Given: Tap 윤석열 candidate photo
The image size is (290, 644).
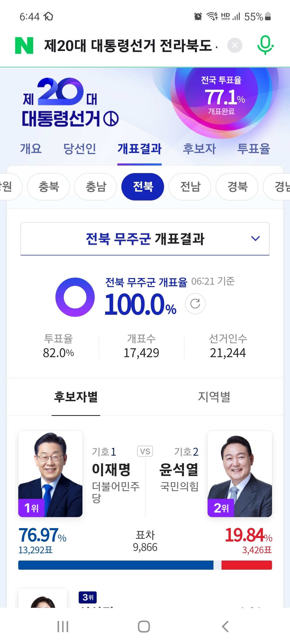Looking at the screenshot, I should pyautogui.click(x=240, y=474).
